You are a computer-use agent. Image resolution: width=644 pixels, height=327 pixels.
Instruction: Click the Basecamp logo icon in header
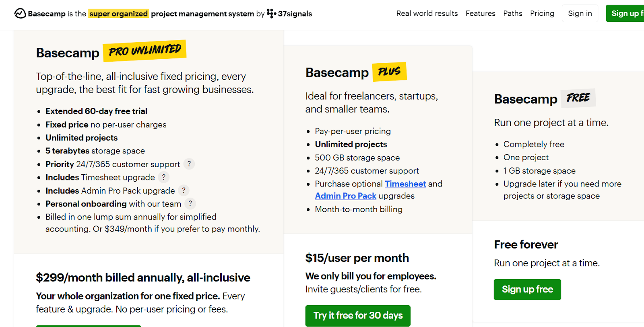pyautogui.click(x=20, y=14)
